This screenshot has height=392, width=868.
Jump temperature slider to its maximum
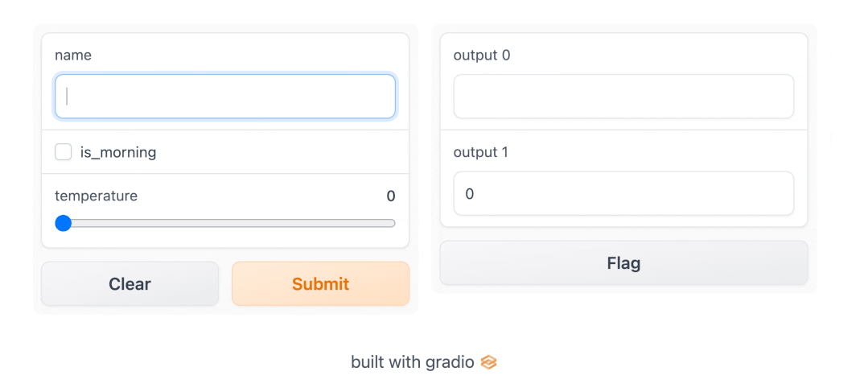pos(392,223)
